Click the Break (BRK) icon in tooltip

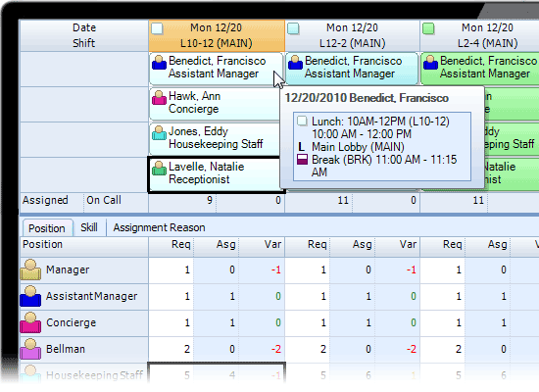[302, 159]
